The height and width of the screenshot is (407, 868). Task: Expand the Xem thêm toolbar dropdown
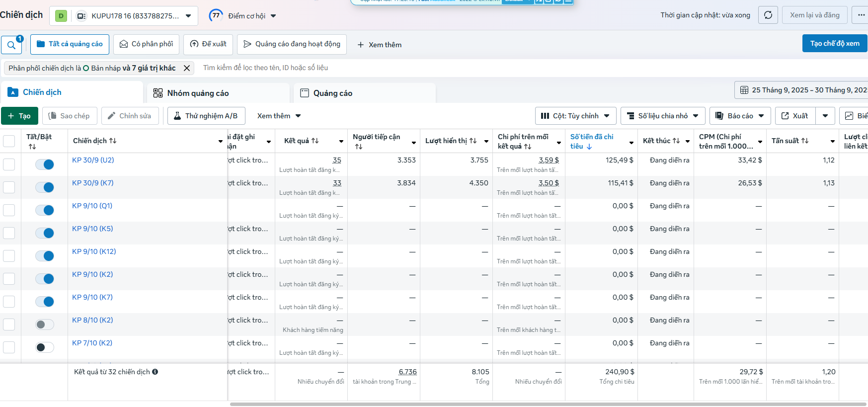(279, 116)
